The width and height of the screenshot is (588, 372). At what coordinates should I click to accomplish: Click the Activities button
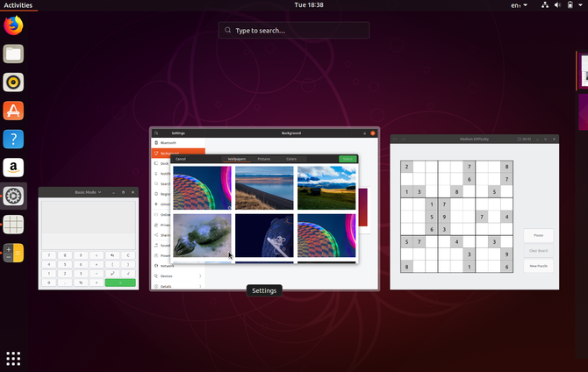[x=18, y=5]
